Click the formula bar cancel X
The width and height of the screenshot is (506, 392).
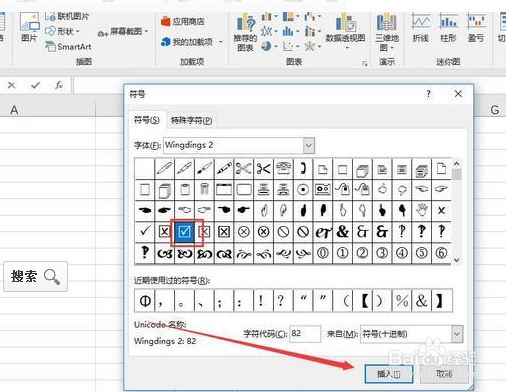[11, 85]
